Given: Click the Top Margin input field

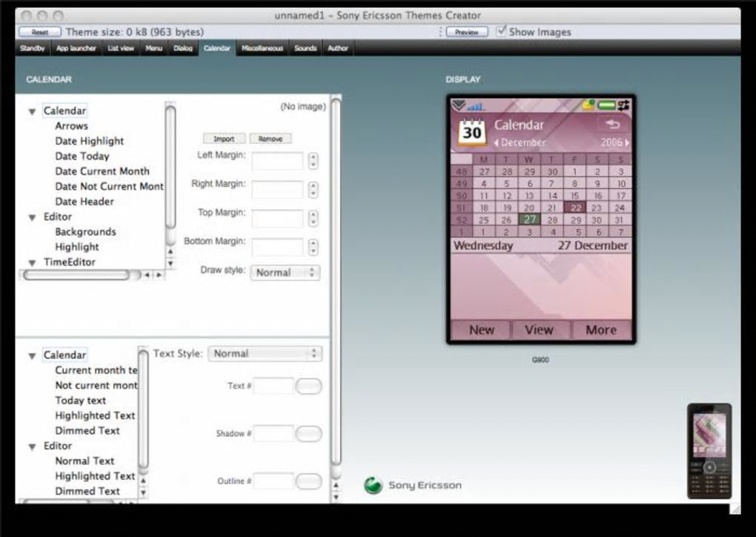Looking at the screenshot, I should pos(277,219).
